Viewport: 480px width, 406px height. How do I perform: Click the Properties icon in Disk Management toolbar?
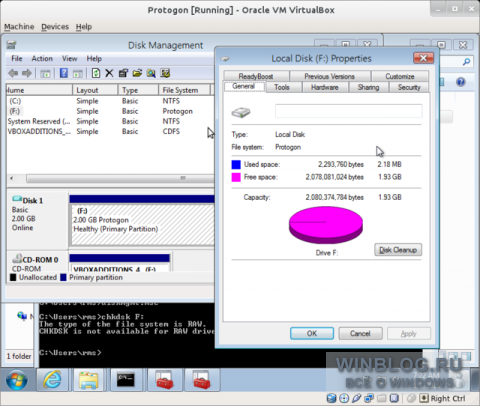(x=123, y=73)
